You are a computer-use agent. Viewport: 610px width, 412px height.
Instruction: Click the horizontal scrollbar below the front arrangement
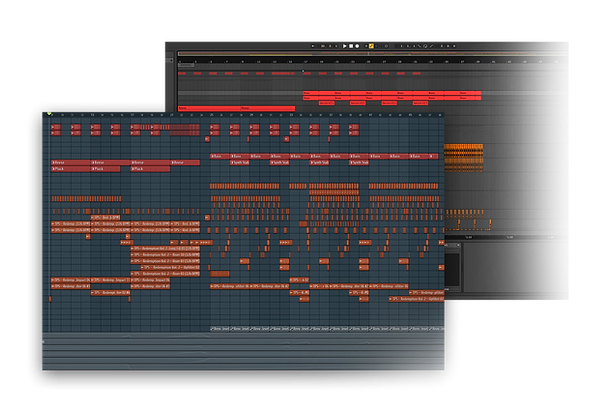[240, 338]
